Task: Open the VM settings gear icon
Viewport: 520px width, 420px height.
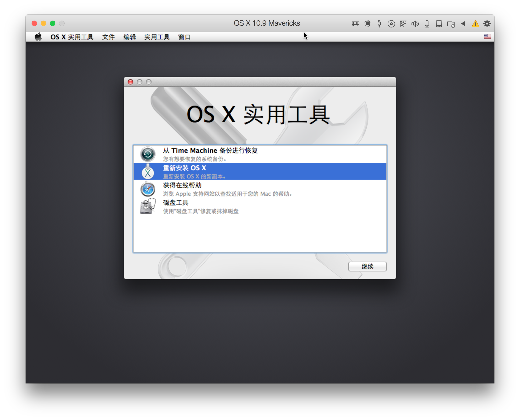Action: pos(487,24)
